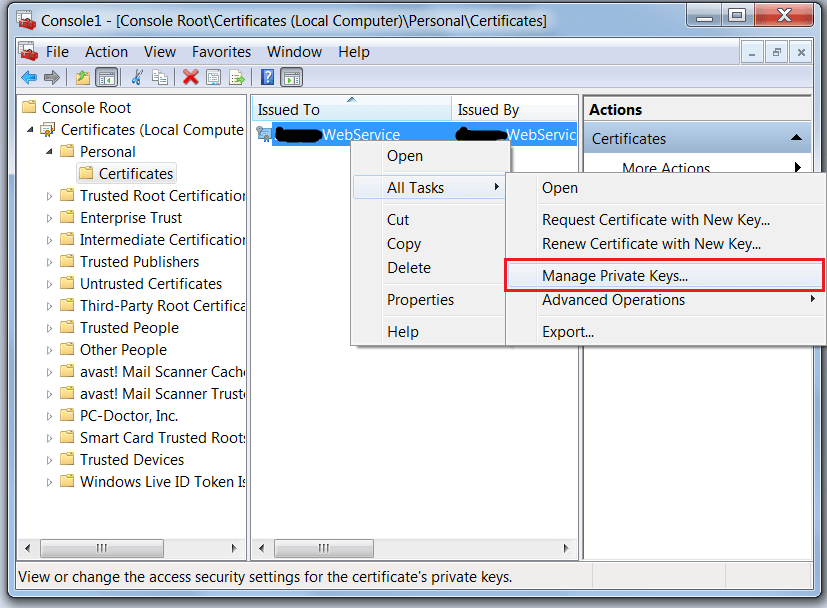The image size is (827, 608).
Task: Expand the Intermediate Certification node
Action: point(50,240)
